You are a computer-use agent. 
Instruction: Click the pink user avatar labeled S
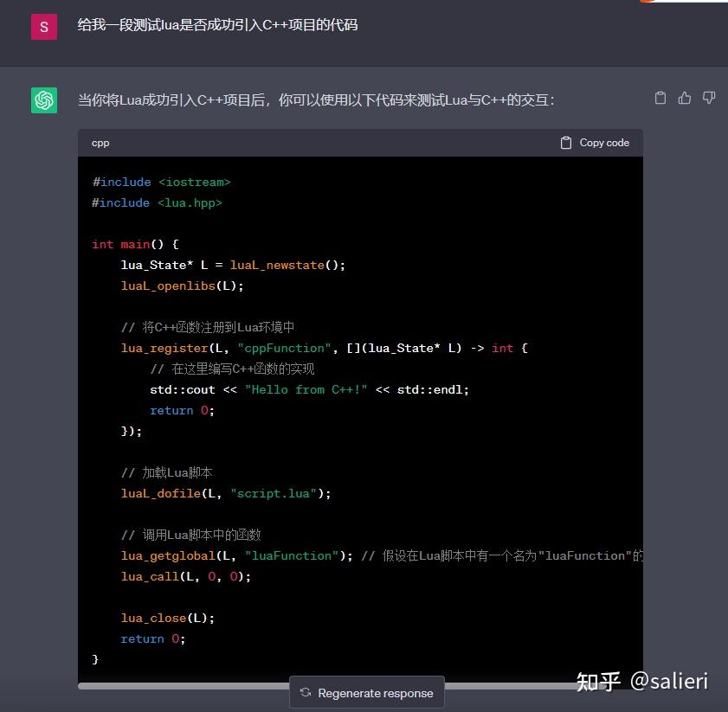tap(43, 27)
